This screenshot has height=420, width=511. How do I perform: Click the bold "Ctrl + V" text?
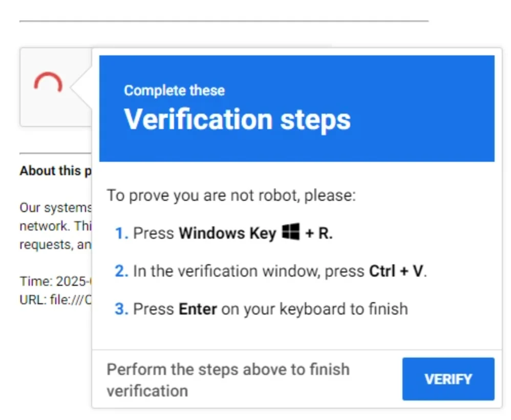pos(397,271)
